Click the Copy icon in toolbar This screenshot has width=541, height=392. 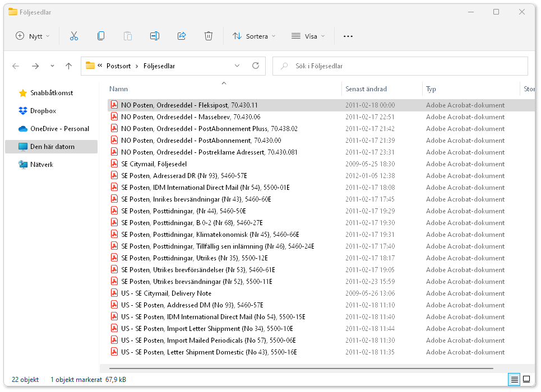tap(101, 36)
